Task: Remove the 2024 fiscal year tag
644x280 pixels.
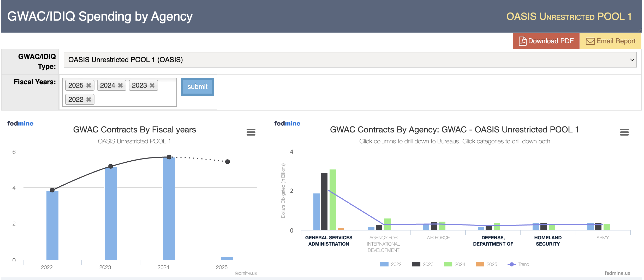Action: (x=120, y=86)
